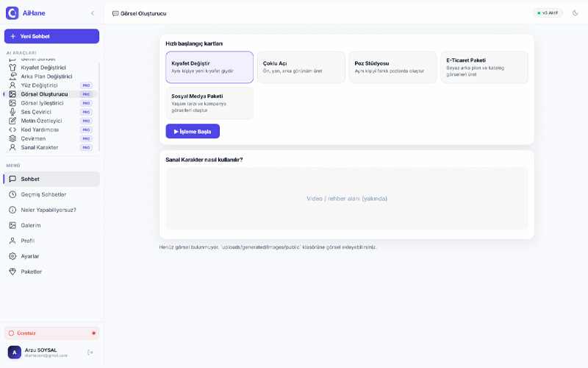Go to Galerim in the menu
The image size is (588, 368).
point(31,225)
